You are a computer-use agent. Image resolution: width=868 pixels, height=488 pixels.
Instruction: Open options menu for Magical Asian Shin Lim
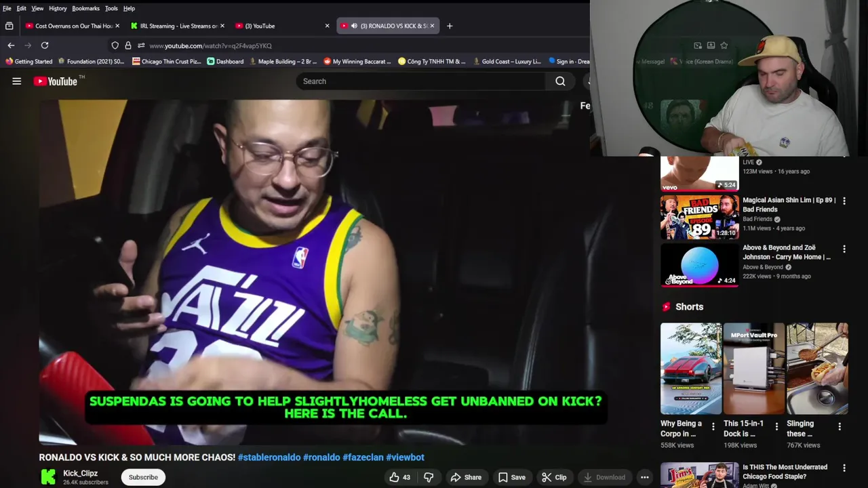[x=844, y=201]
